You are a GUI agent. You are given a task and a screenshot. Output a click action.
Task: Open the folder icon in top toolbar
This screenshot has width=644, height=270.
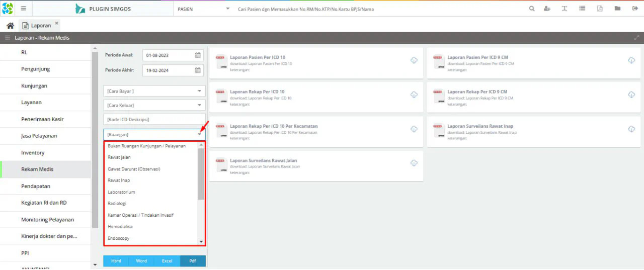pos(617,9)
